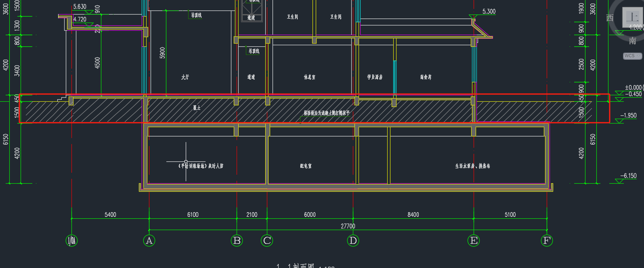The width and height of the screenshot is (644, 268).
Task: Select the -0.450 elevation label
Action: pyautogui.click(x=633, y=94)
